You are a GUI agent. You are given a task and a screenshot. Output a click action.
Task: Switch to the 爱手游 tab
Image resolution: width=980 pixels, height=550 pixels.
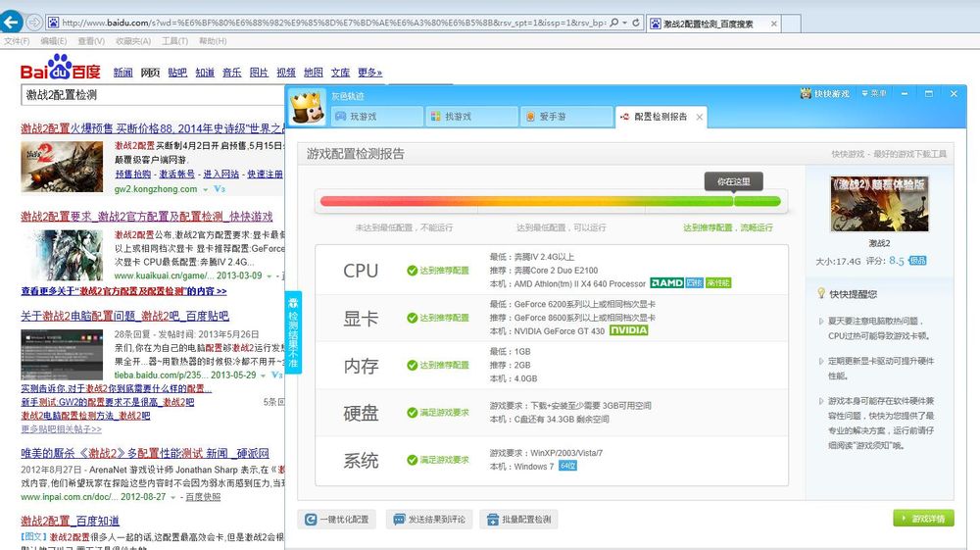click(566, 117)
